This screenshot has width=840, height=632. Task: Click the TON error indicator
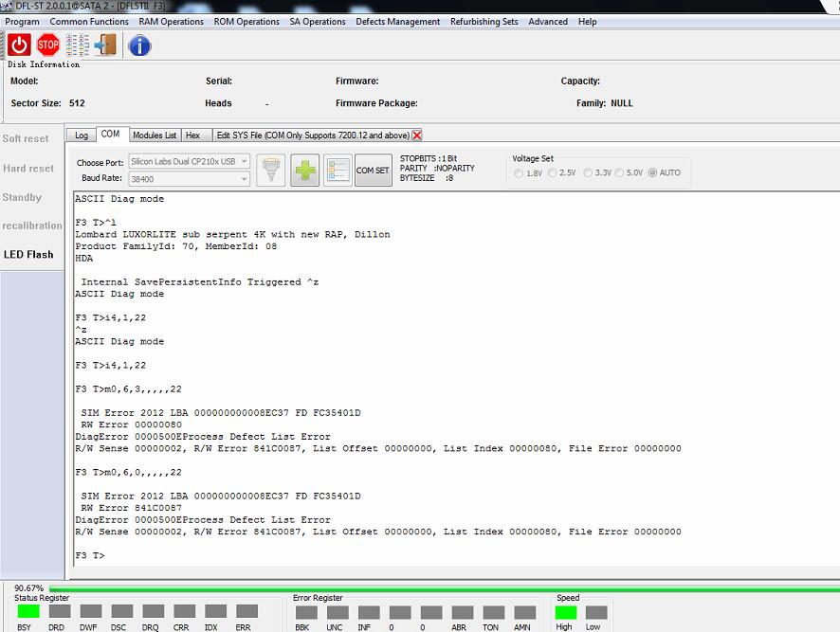[x=493, y=612]
